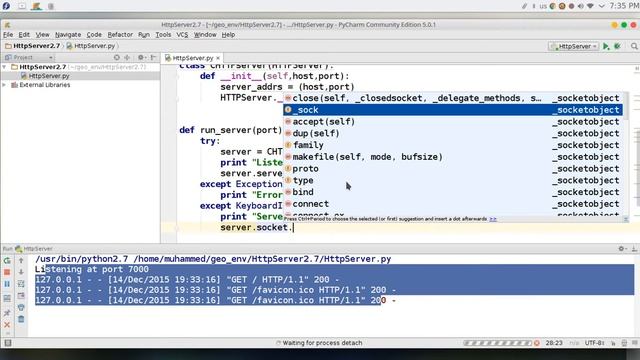Click the 28:23 cursor position indicator
640x360 pixels.
[x=554, y=343]
